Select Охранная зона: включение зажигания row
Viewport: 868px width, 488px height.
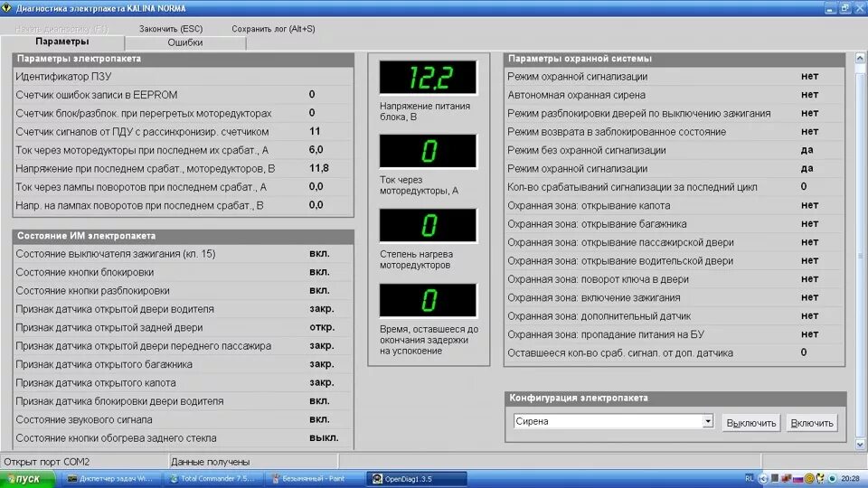(x=675, y=297)
